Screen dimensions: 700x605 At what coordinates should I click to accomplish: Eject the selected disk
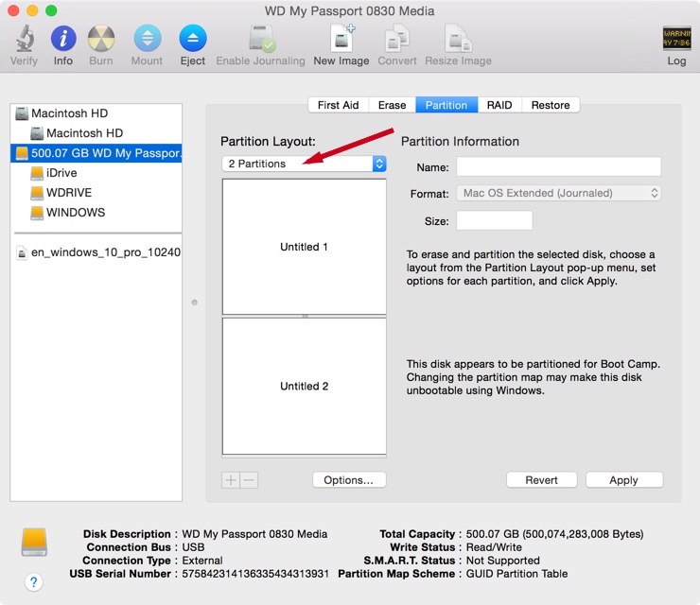[192, 39]
